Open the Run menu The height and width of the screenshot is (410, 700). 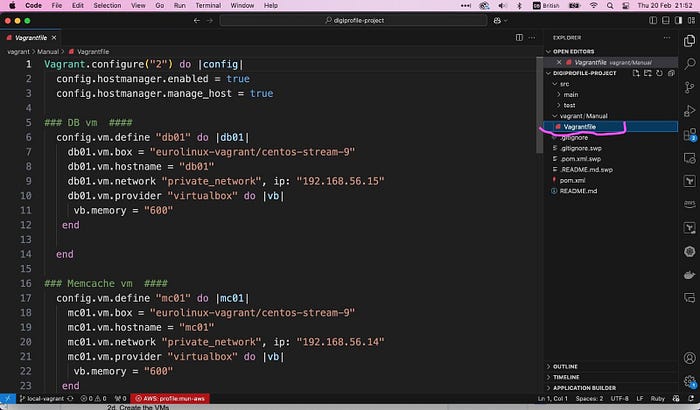(x=179, y=5)
